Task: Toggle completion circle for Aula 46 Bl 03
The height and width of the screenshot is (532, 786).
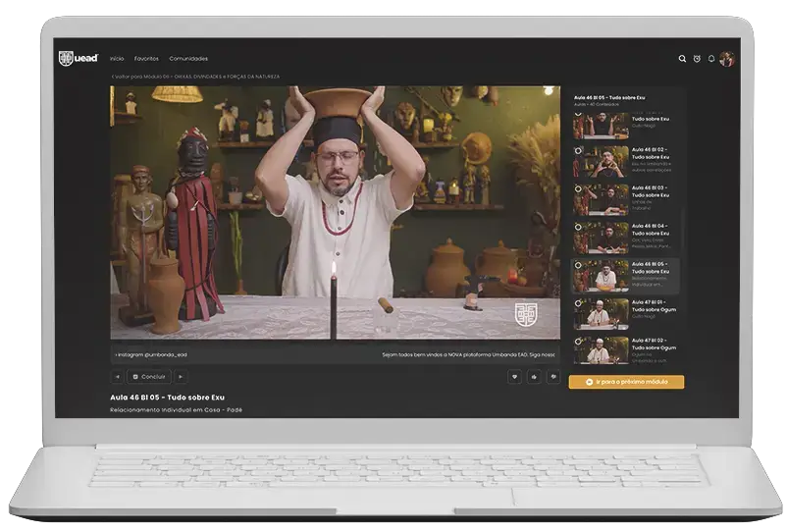Action: [x=578, y=188]
